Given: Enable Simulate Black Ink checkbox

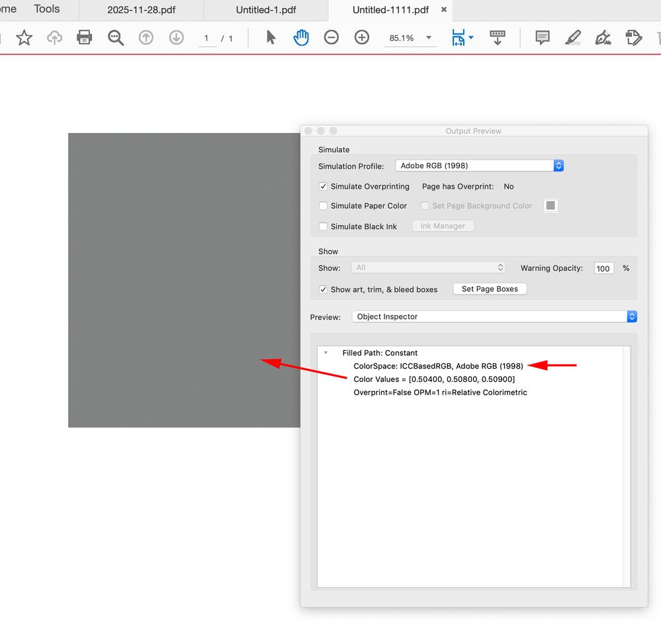Looking at the screenshot, I should (x=324, y=226).
